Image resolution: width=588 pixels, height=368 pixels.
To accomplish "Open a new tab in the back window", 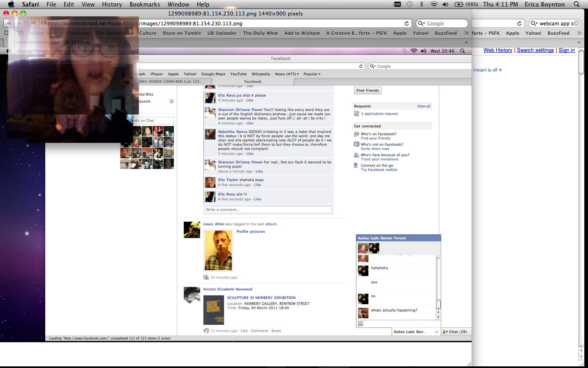I will click(x=579, y=42).
